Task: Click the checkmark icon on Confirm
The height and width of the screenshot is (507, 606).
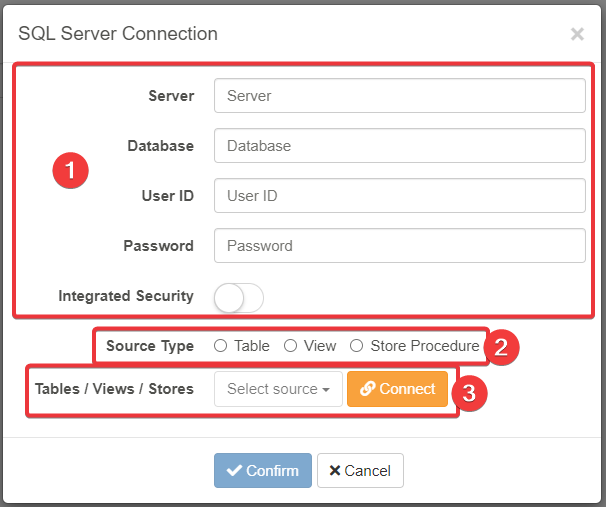Action: coord(234,471)
